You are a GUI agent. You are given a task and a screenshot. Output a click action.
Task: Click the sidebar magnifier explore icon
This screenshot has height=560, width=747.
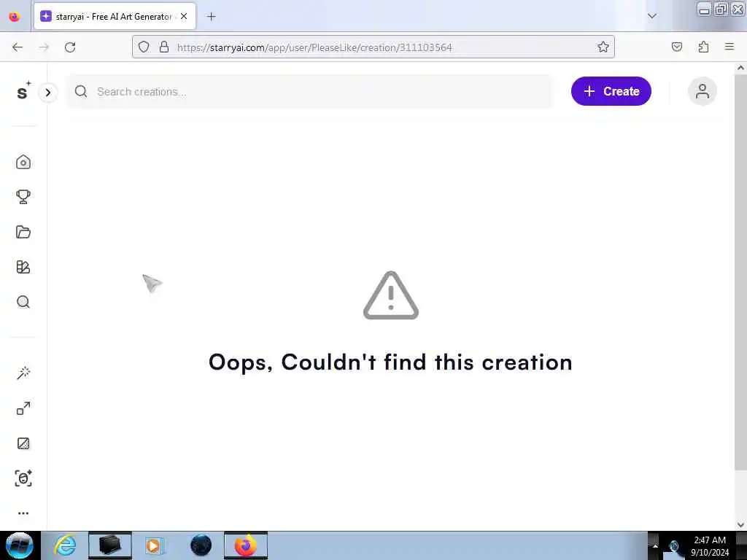[23, 302]
